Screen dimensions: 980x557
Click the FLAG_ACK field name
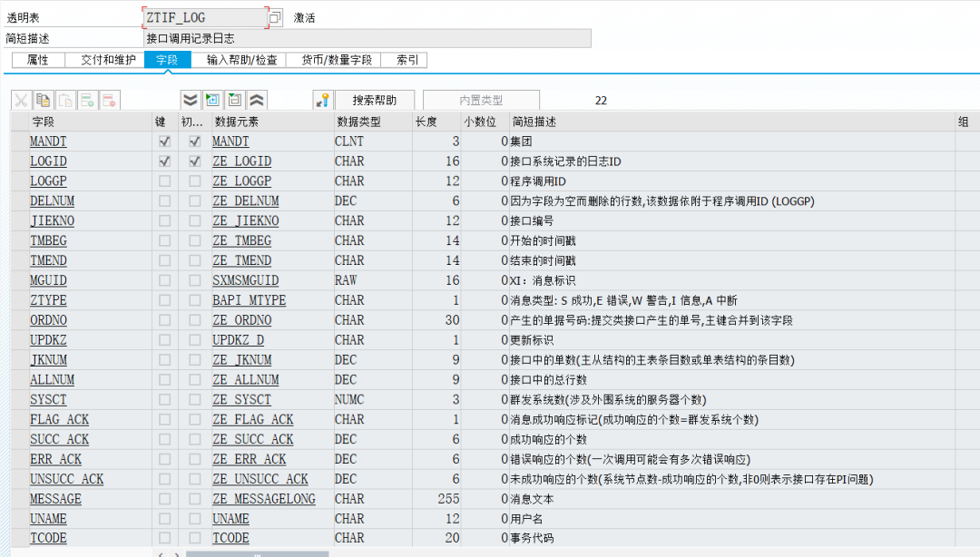[59, 419]
